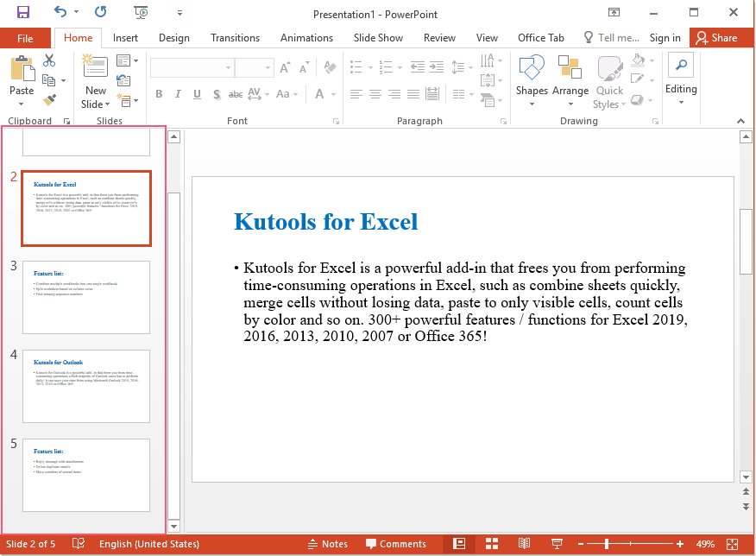756x556 pixels.
Task: Switch to the Animations tab
Action: 306,38
